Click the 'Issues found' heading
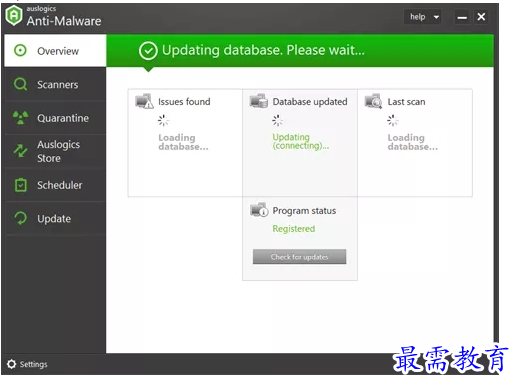This screenshot has height=390, width=517. click(x=184, y=101)
